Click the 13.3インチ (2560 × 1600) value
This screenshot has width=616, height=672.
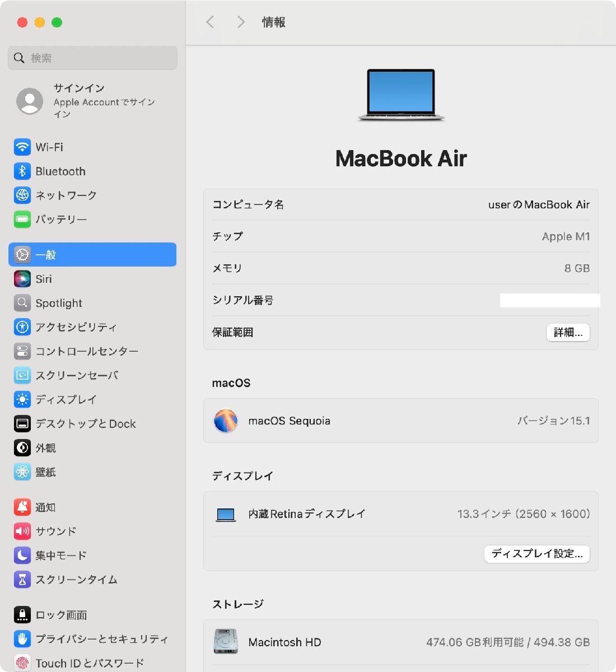click(524, 514)
